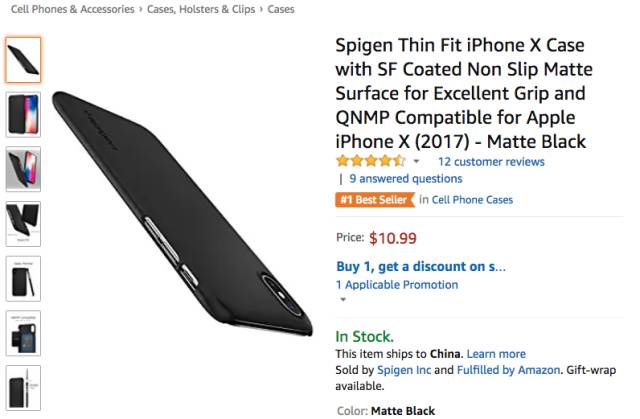Click the star rating icons
Viewport: 640px width, 419px height.
pyautogui.click(x=370, y=161)
